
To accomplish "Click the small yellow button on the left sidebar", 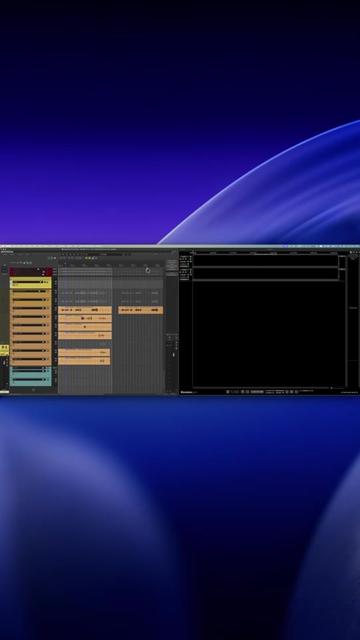I will (x=4, y=350).
